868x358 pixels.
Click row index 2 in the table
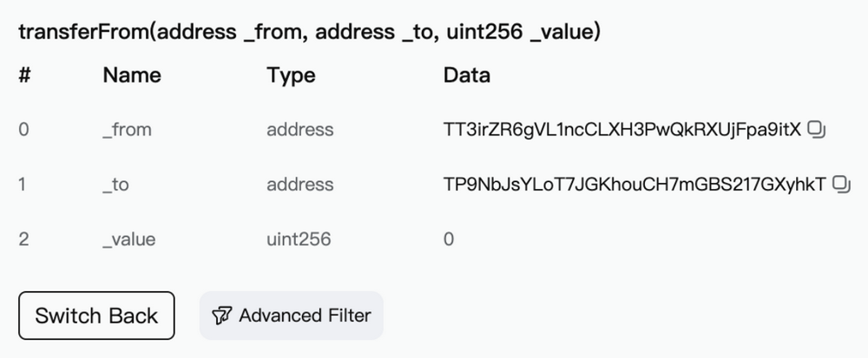24,239
